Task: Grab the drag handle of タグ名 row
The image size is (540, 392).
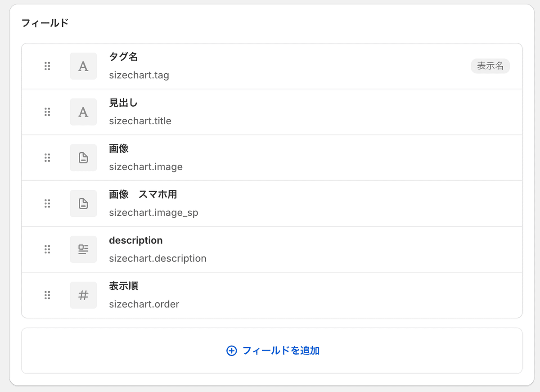Action: (x=47, y=66)
